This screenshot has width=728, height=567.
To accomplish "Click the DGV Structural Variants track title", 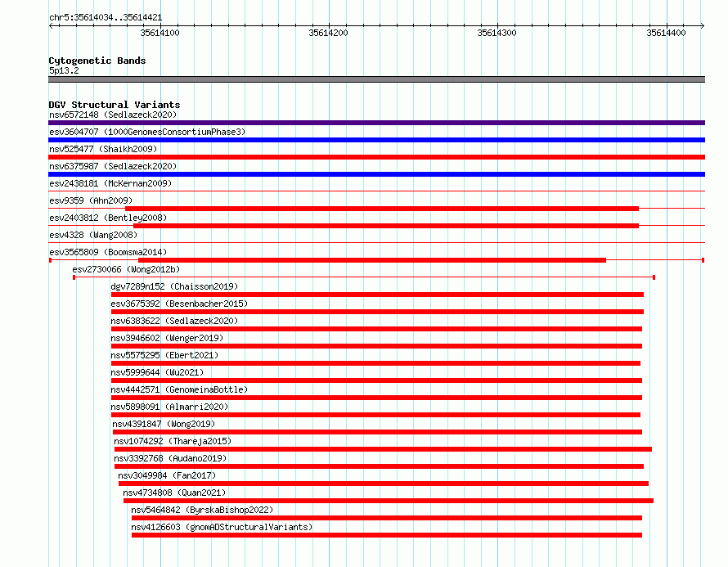I will pos(115,105).
